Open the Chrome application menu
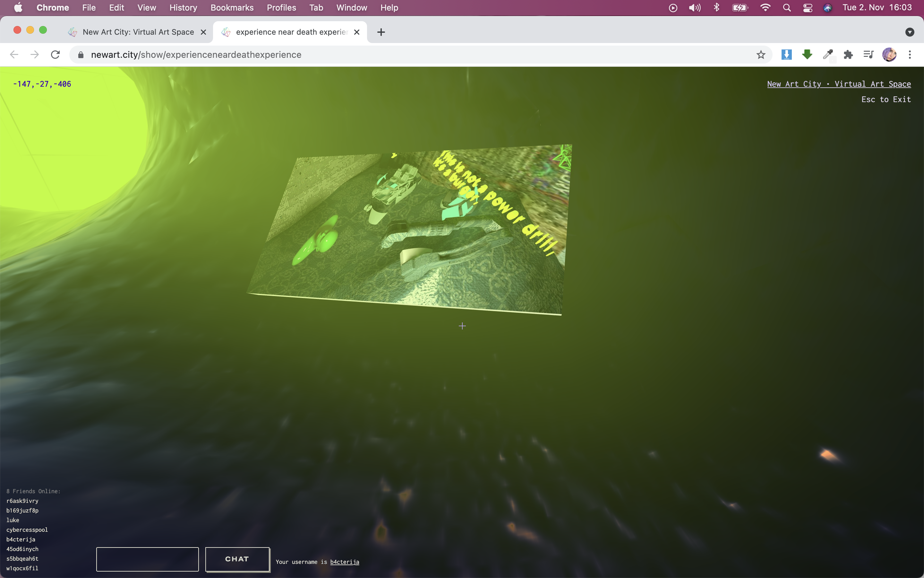 tap(53, 8)
